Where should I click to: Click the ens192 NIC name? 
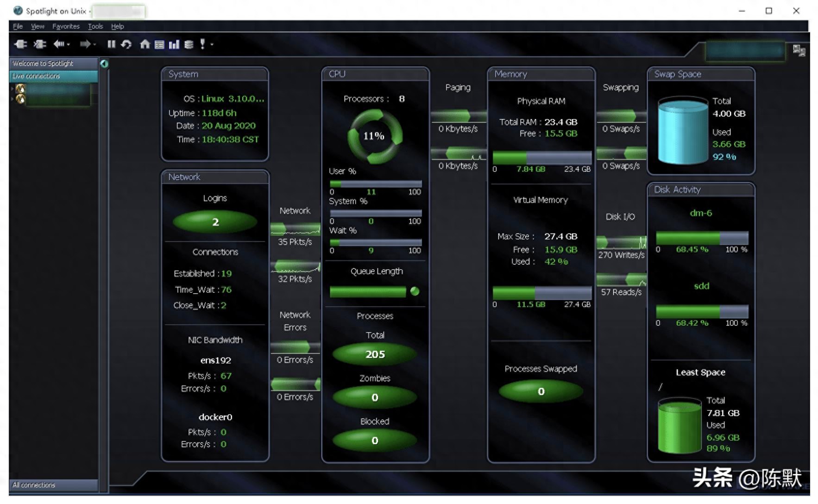click(x=215, y=360)
